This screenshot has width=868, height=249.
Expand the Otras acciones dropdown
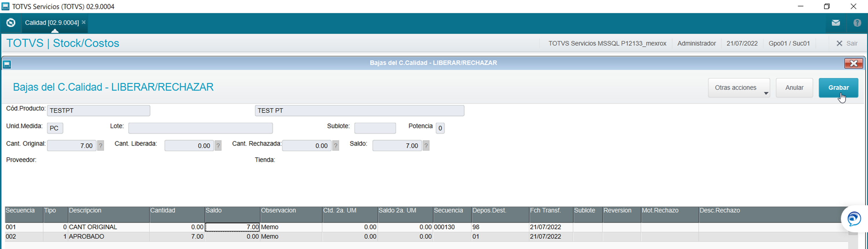click(x=739, y=88)
